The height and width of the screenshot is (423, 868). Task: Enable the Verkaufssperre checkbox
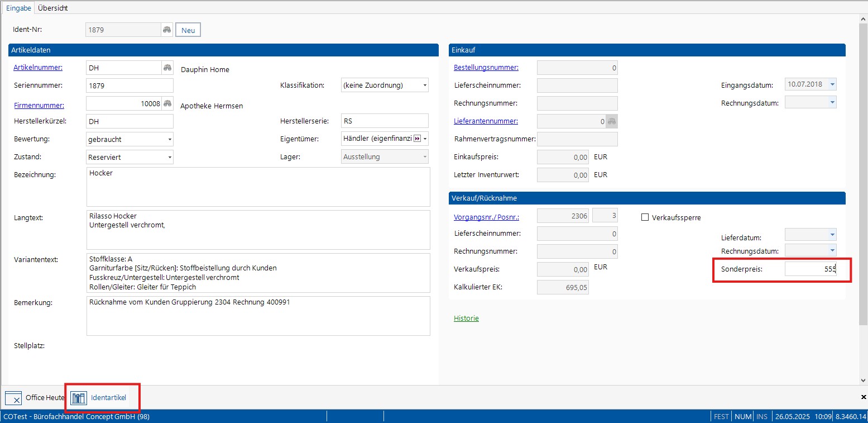pyautogui.click(x=645, y=218)
